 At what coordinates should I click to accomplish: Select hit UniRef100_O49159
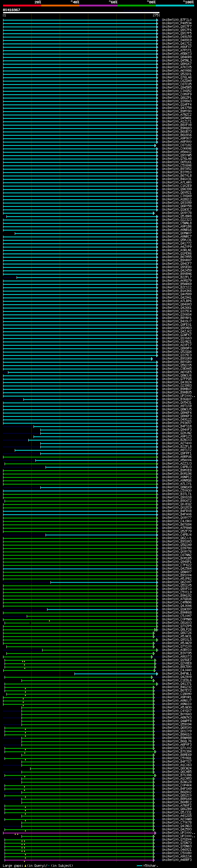click(176, 37)
